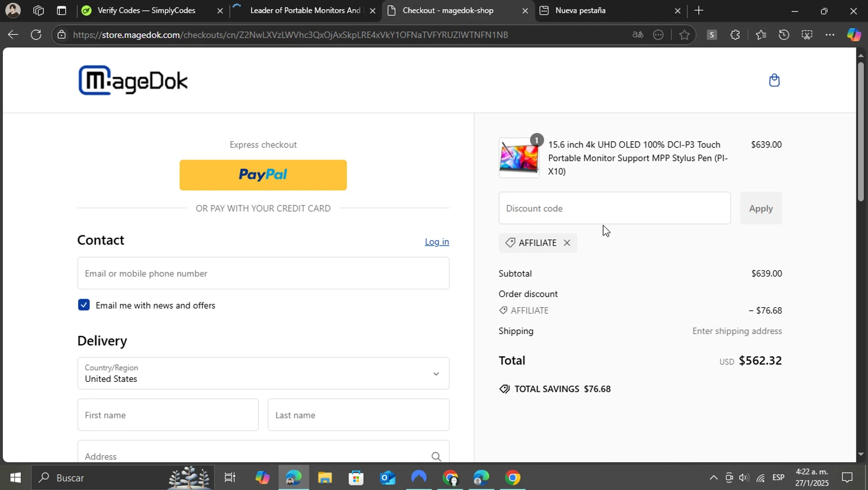Open browser settings and more menu
Image resolution: width=868 pixels, height=490 pixels.
click(830, 35)
